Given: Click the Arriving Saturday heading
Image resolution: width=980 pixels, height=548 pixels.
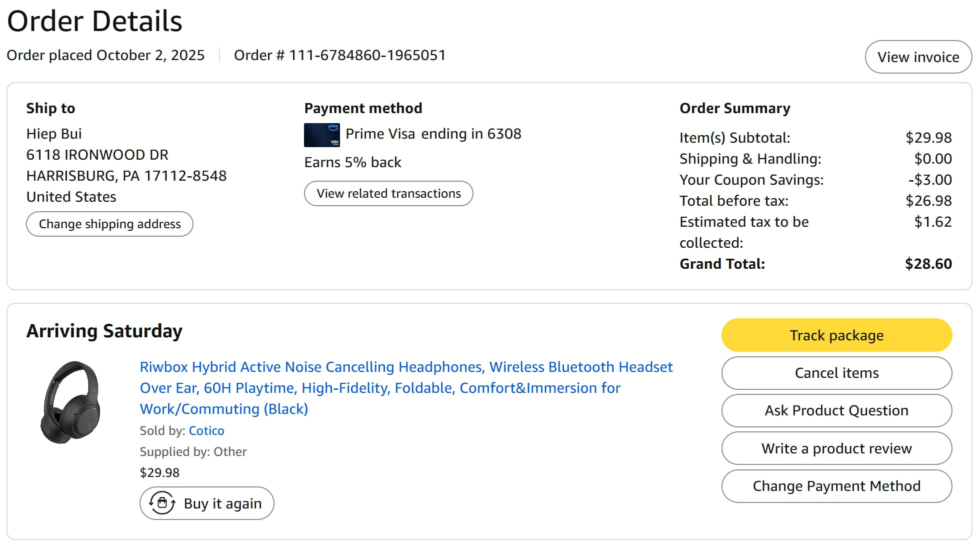Looking at the screenshot, I should [x=104, y=331].
